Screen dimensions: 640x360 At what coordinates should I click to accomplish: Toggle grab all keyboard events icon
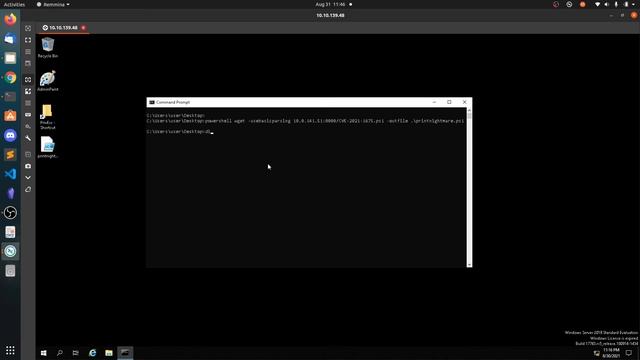click(28, 115)
